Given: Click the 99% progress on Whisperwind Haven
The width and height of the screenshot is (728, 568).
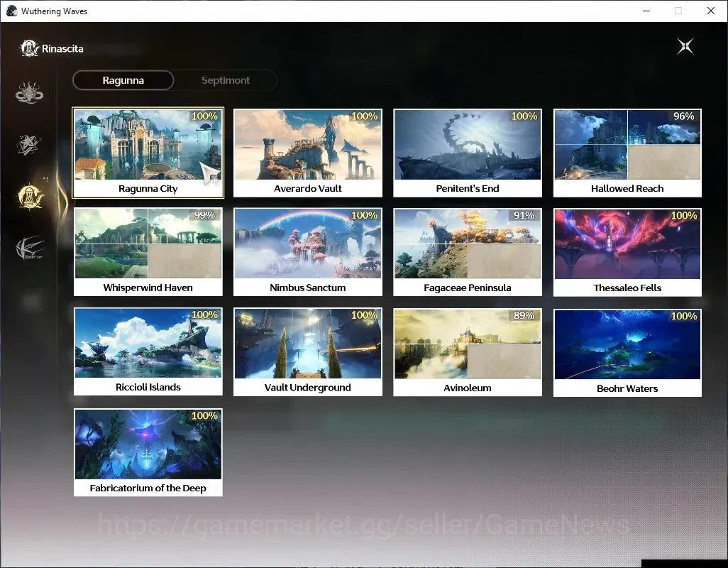Looking at the screenshot, I should 204,215.
